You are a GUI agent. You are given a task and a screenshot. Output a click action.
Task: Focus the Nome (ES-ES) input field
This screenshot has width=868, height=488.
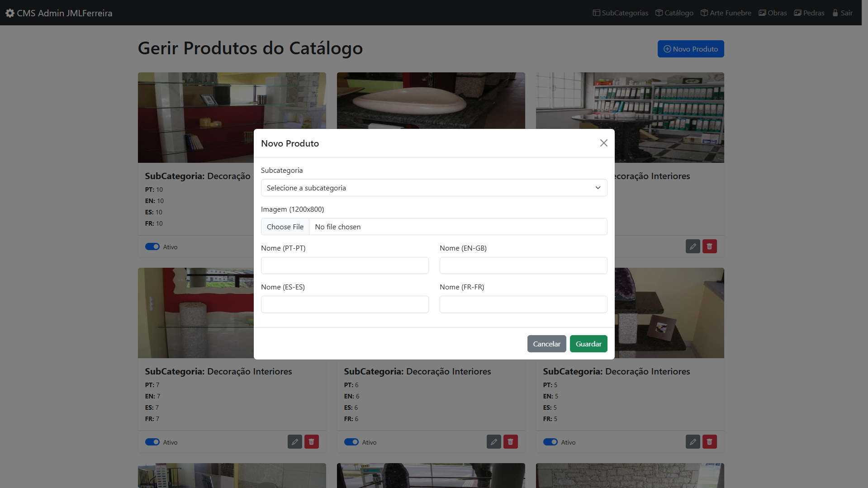point(345,304)
